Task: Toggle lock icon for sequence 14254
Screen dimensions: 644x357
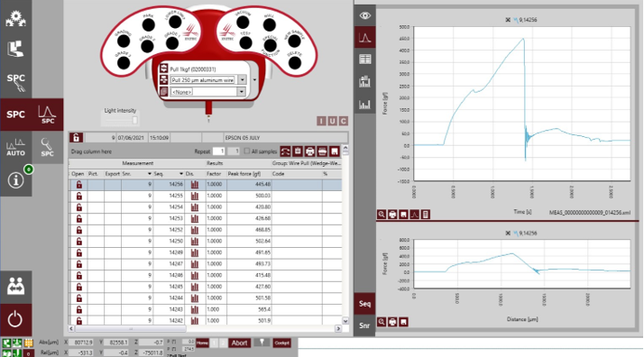Action: click(x=78, y=207)
